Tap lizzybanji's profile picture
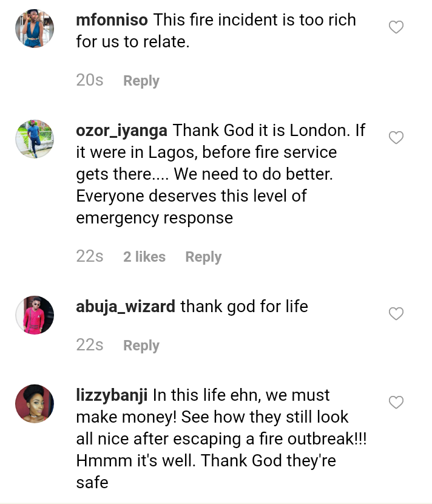 tap(35, 404)
